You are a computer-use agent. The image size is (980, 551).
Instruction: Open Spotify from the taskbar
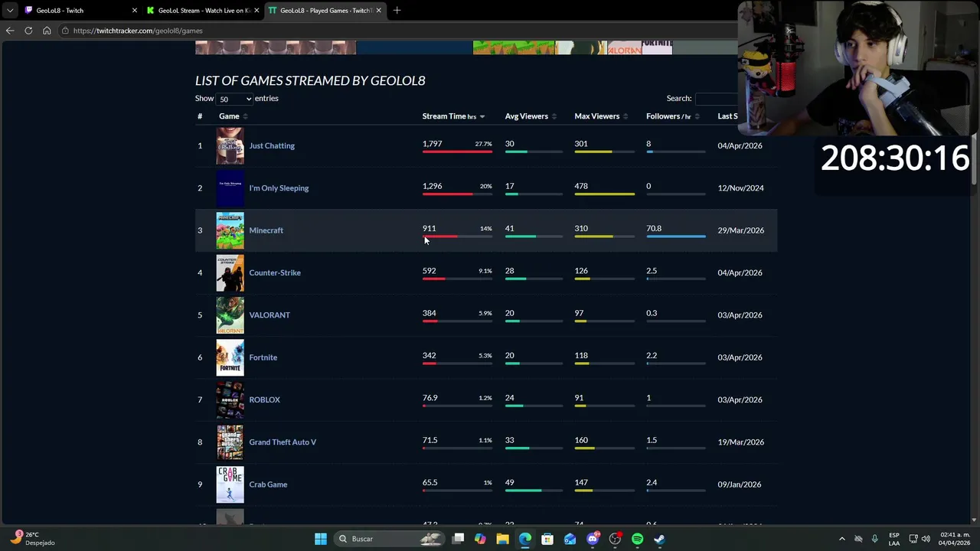click(x=637, y=539)
